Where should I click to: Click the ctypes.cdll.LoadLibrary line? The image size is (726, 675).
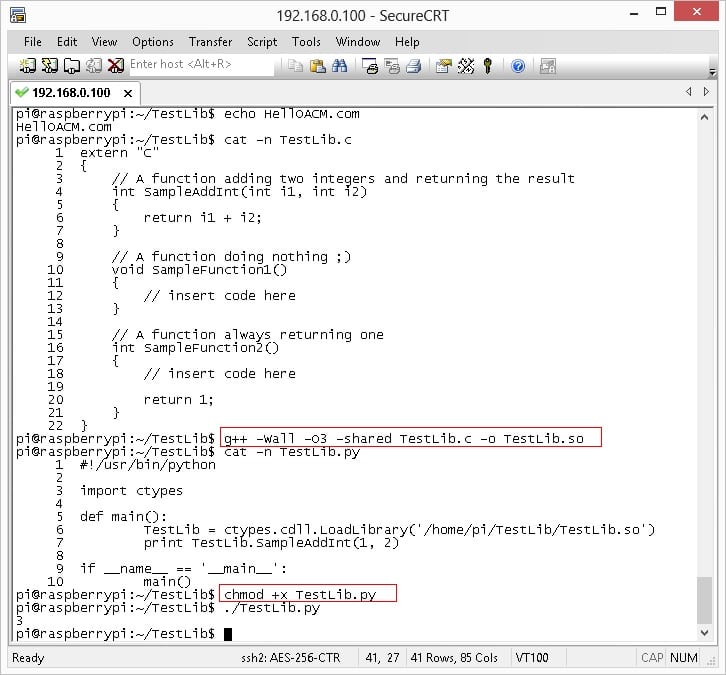click(399, 530)
